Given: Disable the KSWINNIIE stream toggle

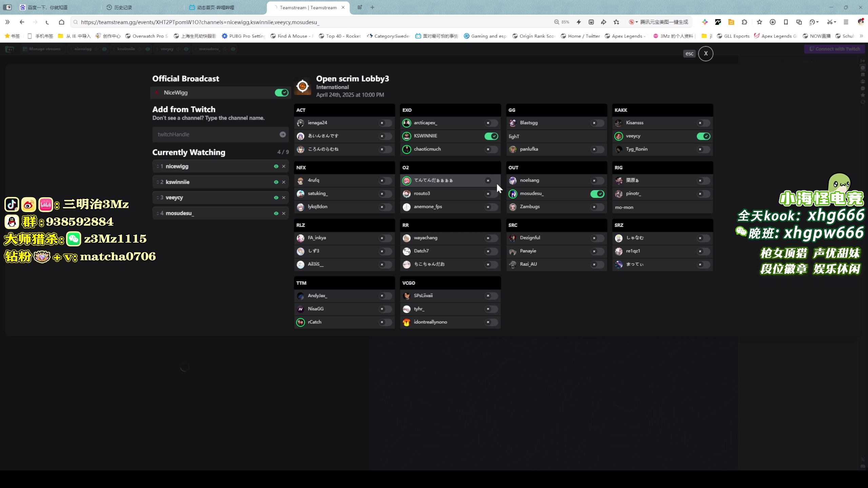Looking at the screenshot, I should coord(491,136).
